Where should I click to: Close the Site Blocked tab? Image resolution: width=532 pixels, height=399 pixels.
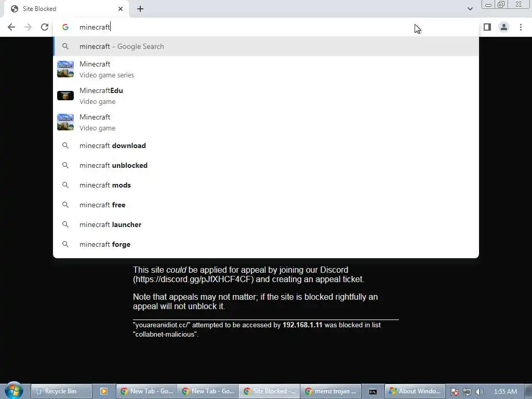(x=121, y=9)
